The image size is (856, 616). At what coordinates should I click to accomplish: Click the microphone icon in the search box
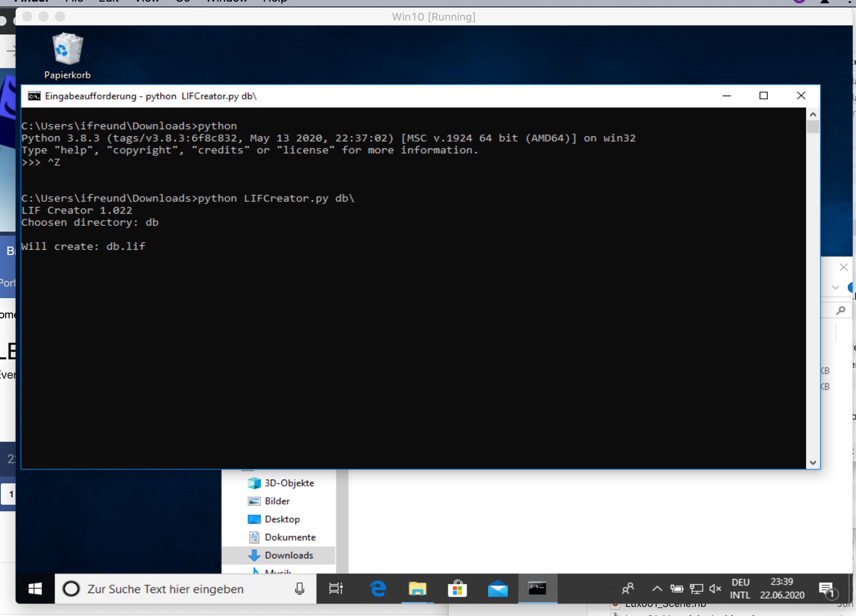pyautogui.click(x=300, y=588)
